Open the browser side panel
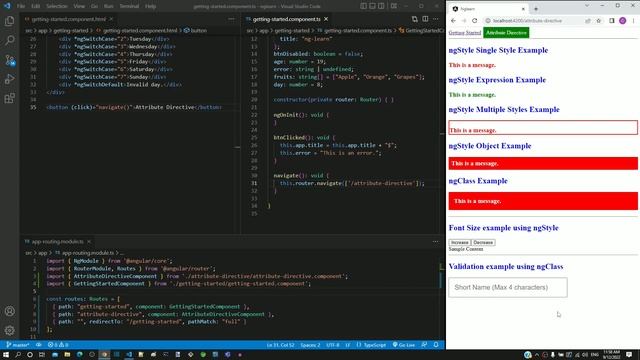 point(611,21)
